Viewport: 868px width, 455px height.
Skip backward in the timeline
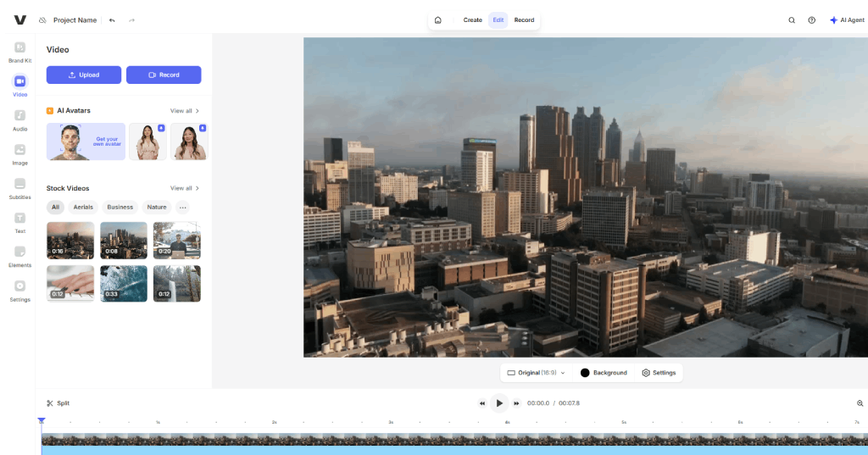tap(482, 403)
